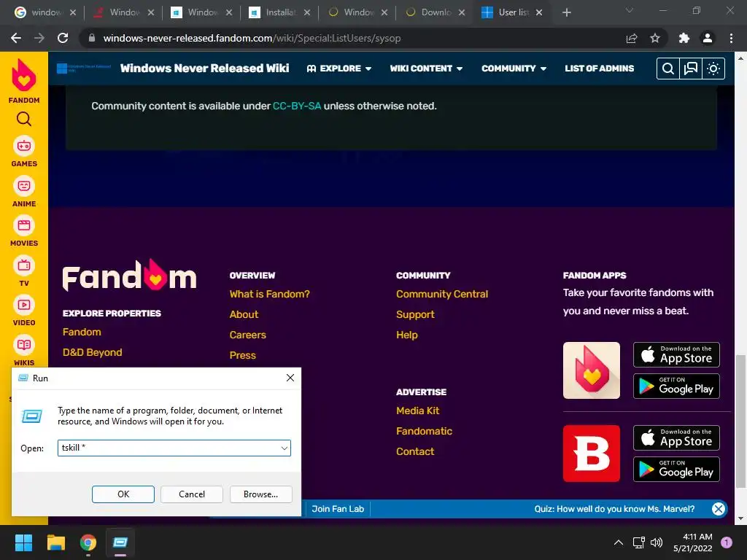The height and width of the screenshot is (560, 747).
Task: Open List of Admins menu item
Action: [x=600, y=69]
